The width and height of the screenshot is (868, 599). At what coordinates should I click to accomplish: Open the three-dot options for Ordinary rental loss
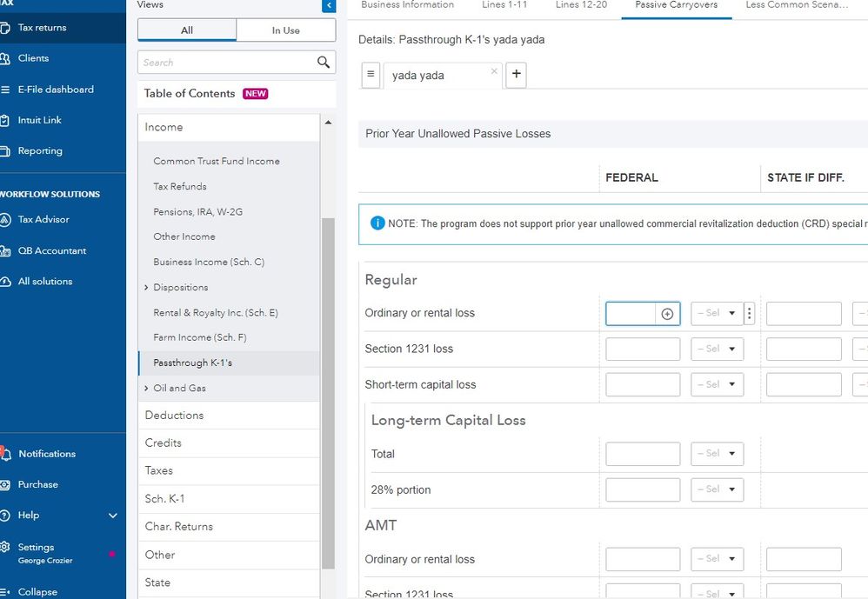(x=750, y=314)
